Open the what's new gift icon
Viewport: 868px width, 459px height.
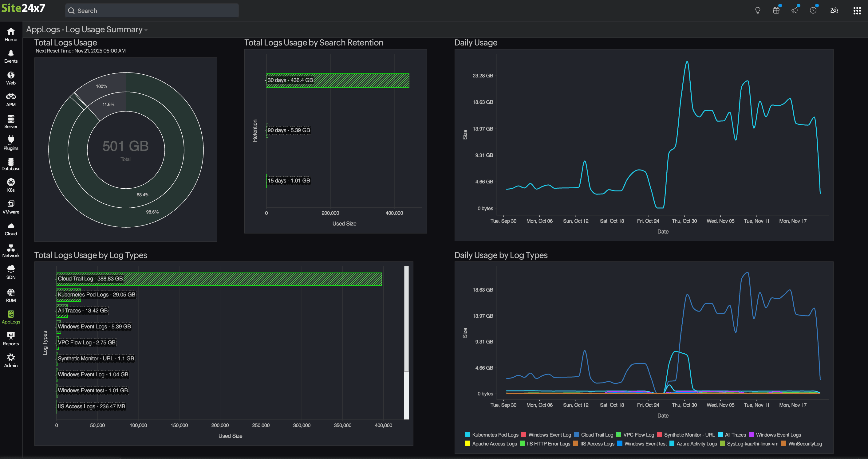coord(776,10)
